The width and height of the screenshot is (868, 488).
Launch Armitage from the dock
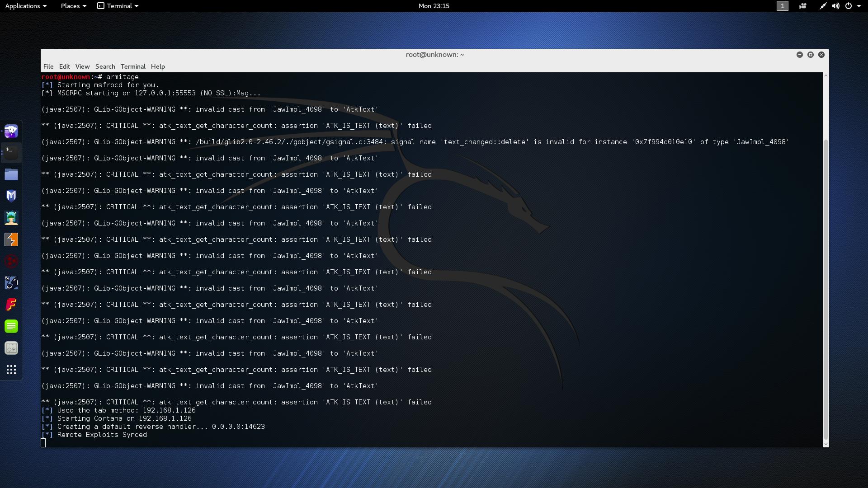11,218
